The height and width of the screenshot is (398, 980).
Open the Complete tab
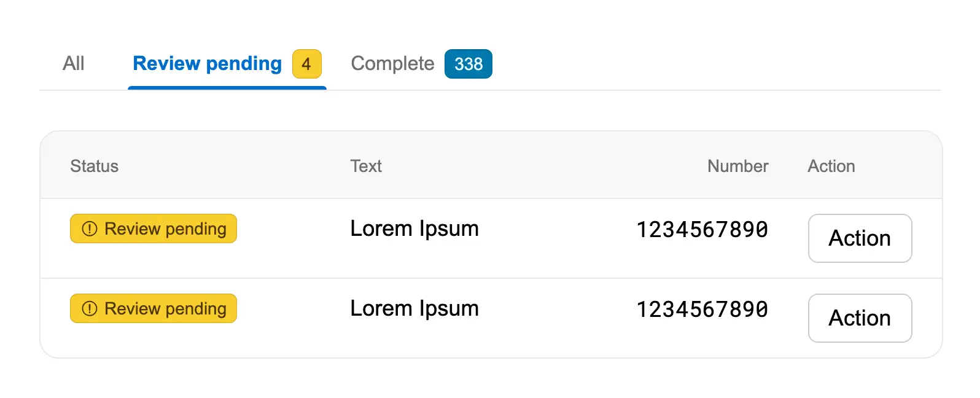click(392, 64)
